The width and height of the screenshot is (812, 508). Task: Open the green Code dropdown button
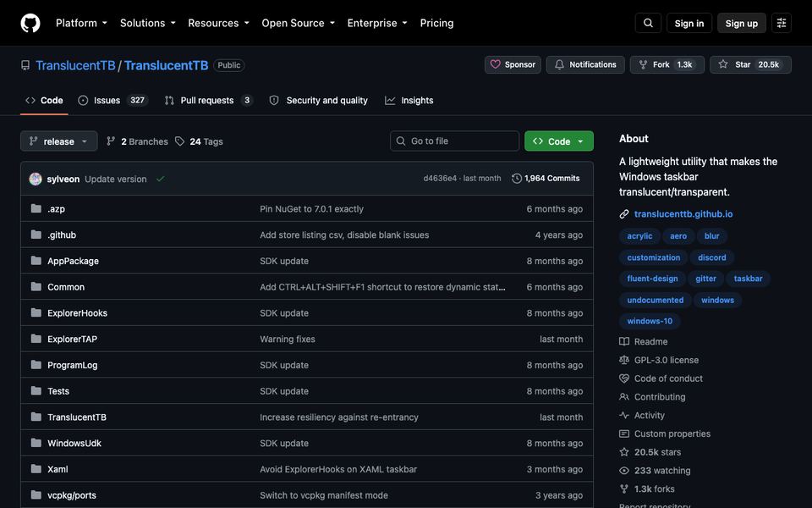pyautogui.click(x=559, y=141)
